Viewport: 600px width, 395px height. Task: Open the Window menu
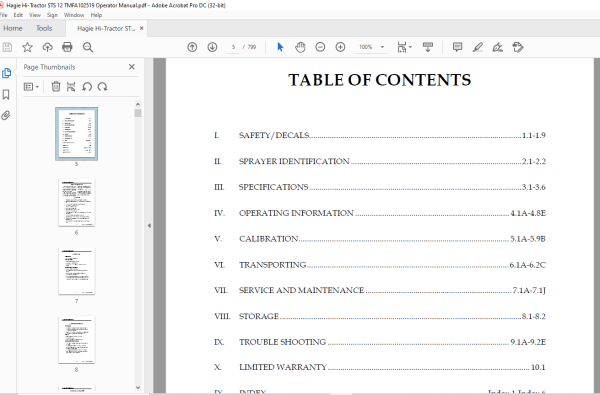(74, 15)
